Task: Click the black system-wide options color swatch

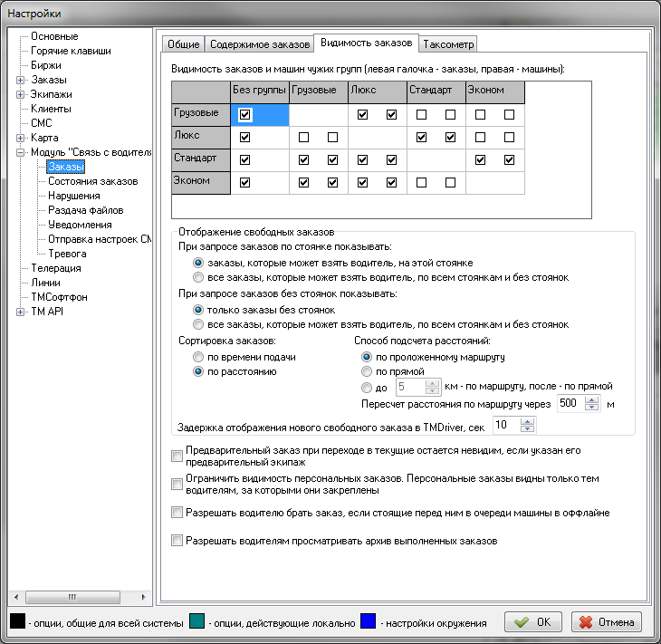Action: pos(17,622)
